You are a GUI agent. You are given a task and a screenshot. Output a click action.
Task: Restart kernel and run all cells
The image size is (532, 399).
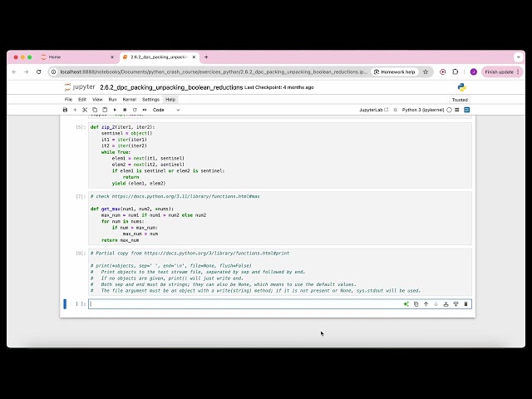click(145, 110)
